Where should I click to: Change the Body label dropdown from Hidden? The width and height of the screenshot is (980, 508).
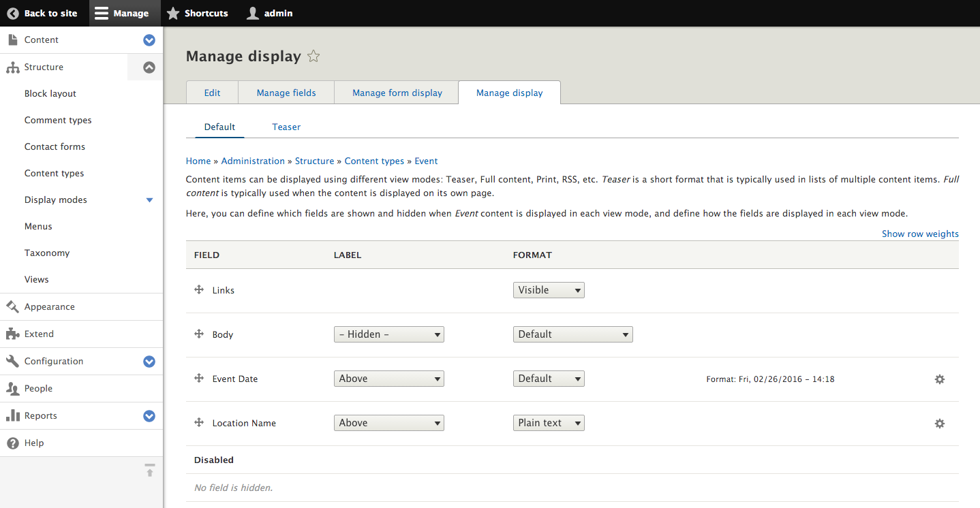388,334
